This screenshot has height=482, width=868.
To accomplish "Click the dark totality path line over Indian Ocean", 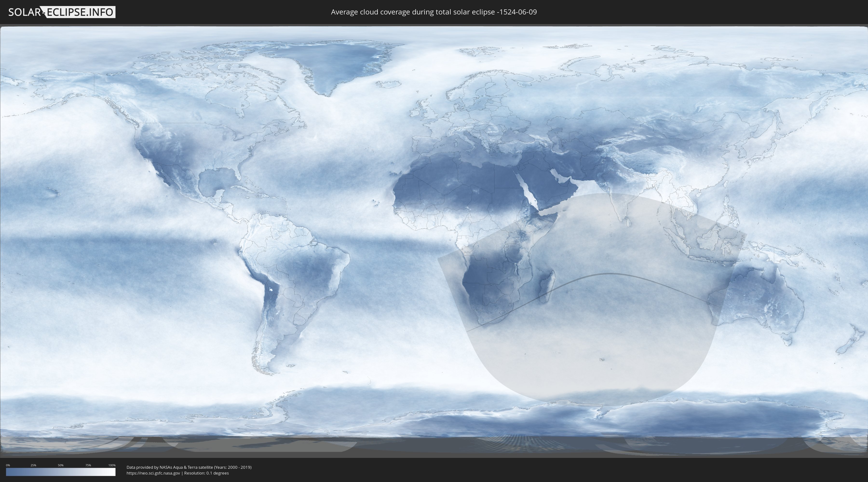I will pyautogui.click(x=610, y=274).
